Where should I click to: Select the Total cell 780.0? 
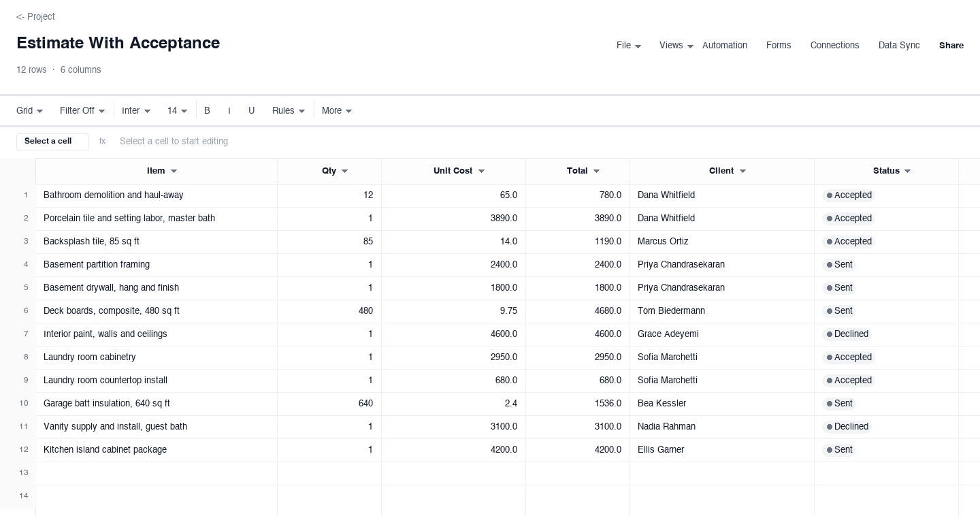[578, 195]
